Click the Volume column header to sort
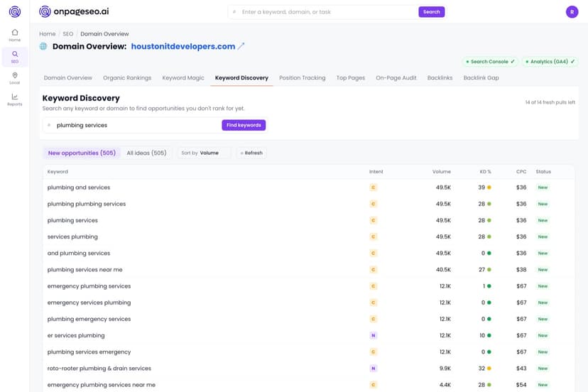 (x=442, y=171)
